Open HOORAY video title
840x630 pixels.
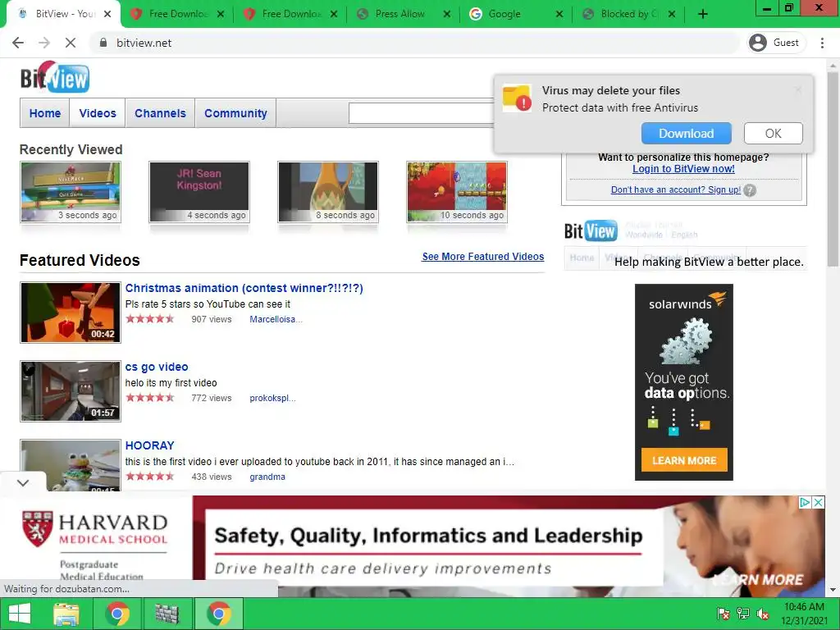click(149, 445)
